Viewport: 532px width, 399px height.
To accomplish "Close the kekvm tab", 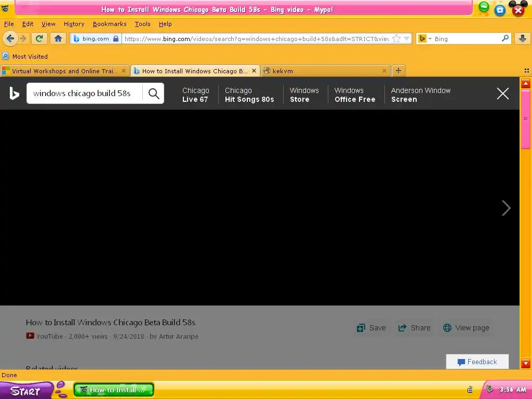I will tap(384, 71).
